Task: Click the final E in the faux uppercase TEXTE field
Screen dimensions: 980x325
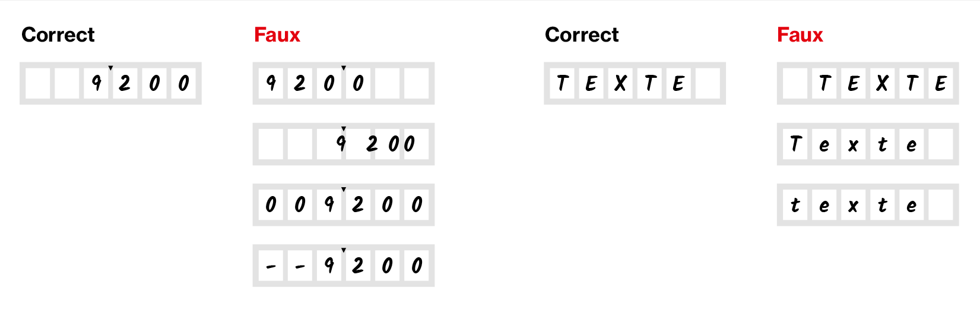Action: [x=940, y=83]
